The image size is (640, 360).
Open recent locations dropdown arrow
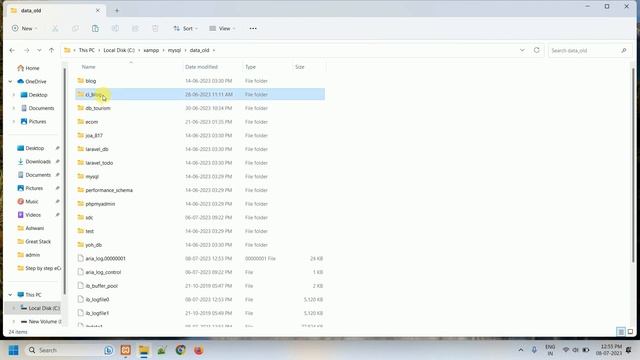click(x=39, y=50)
